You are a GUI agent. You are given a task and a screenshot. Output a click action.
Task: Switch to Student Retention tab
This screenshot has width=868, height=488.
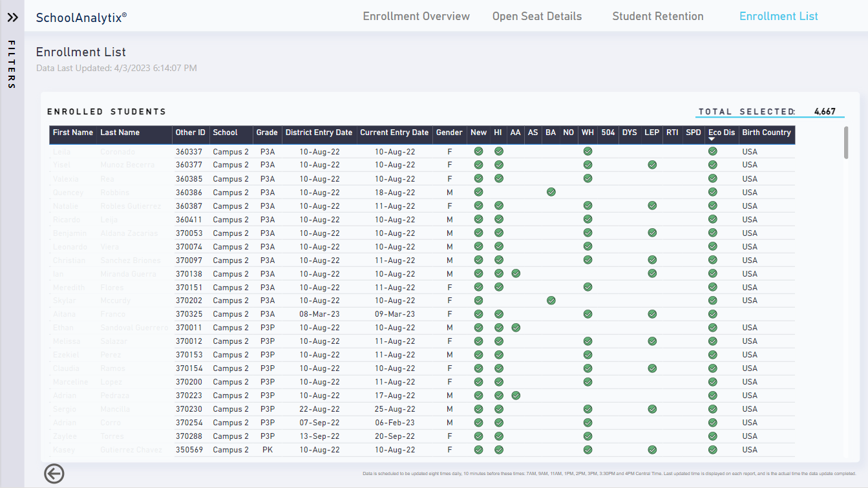click(657, 17)
